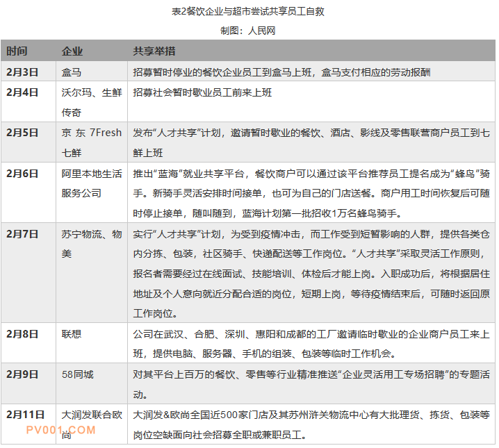Click the 苏宁物流、物美 company cell
The image size is (499, 448).
point(90,244)
